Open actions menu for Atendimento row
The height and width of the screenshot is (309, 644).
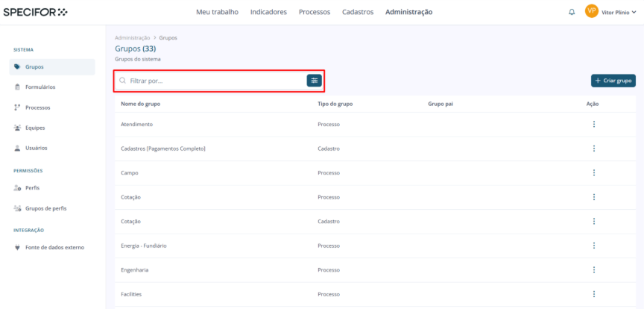coord(594,124)
